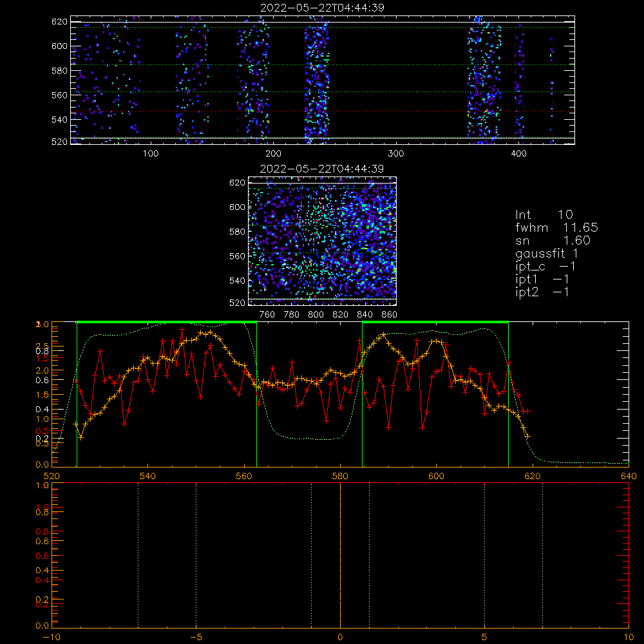
Task: Click the 560 y-axis label of wide top image
Action: [x=59, y=95]
